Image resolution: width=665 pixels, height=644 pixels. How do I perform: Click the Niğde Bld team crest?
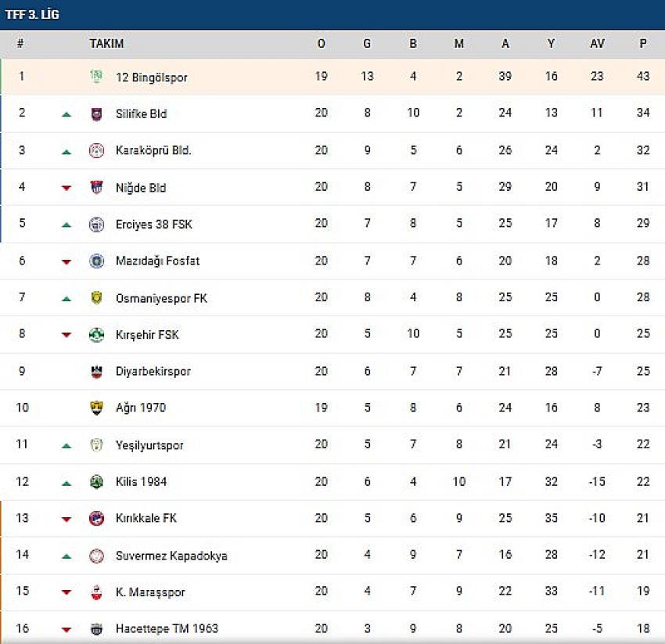pyautogui.click(x=96, y=188)
